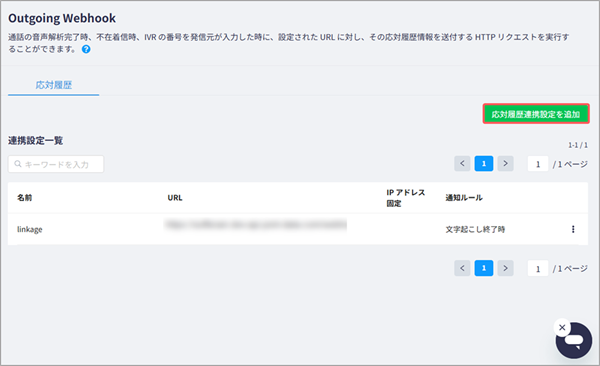Switch to the 応対履歴 tab
The image size is (600, 366).
tap(54, 85)
